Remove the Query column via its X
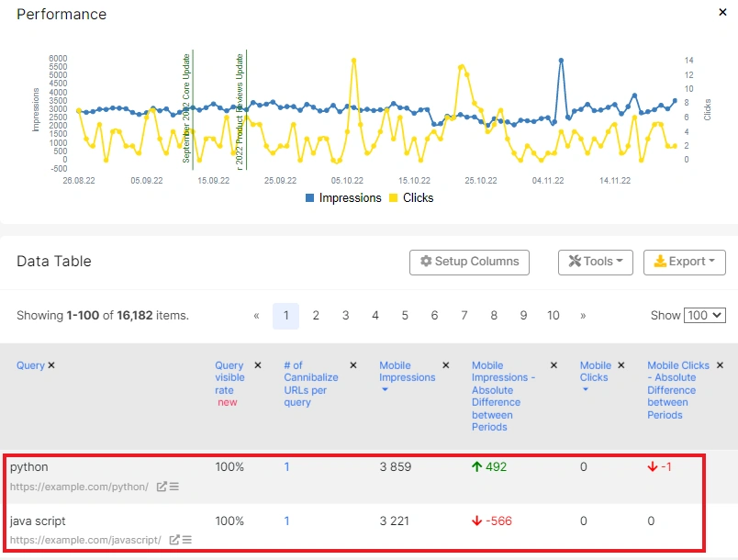 pyautogui.click(x=53, y=364)
